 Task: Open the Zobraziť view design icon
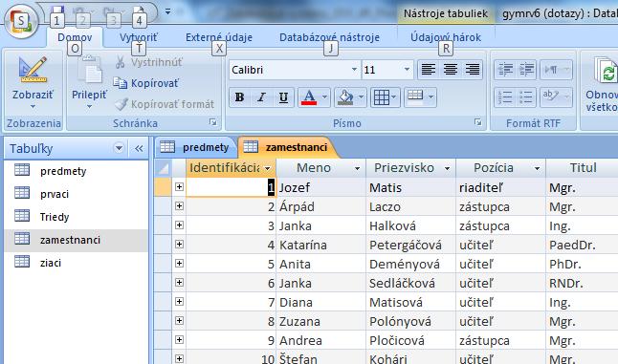pos(33,70)
